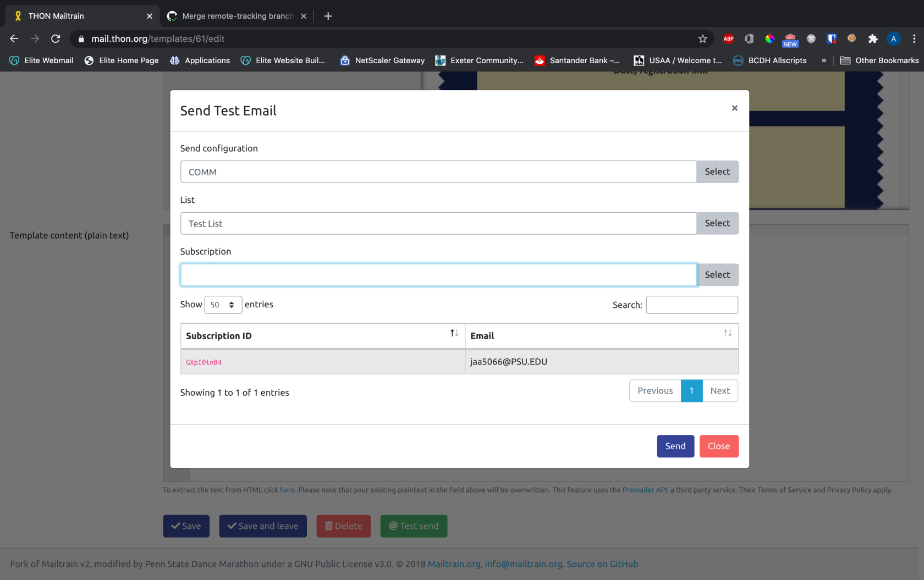Click the Send configuration field showing COMM

[x=438, y=172]
